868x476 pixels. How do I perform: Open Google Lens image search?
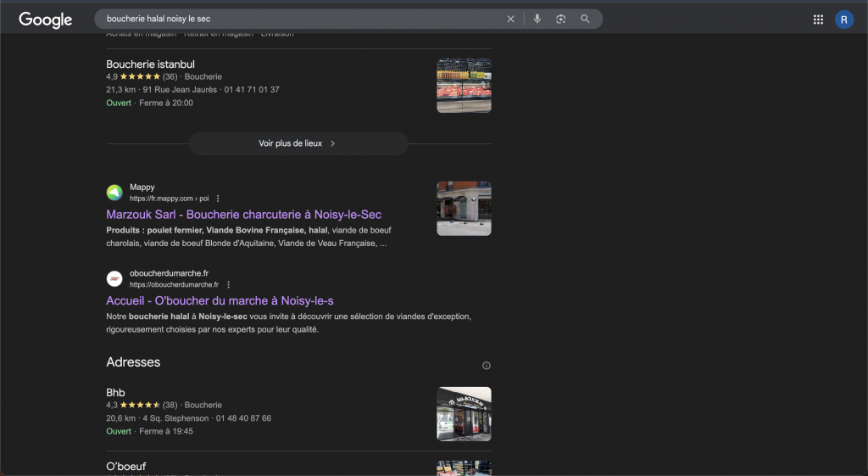coord(560,19)
